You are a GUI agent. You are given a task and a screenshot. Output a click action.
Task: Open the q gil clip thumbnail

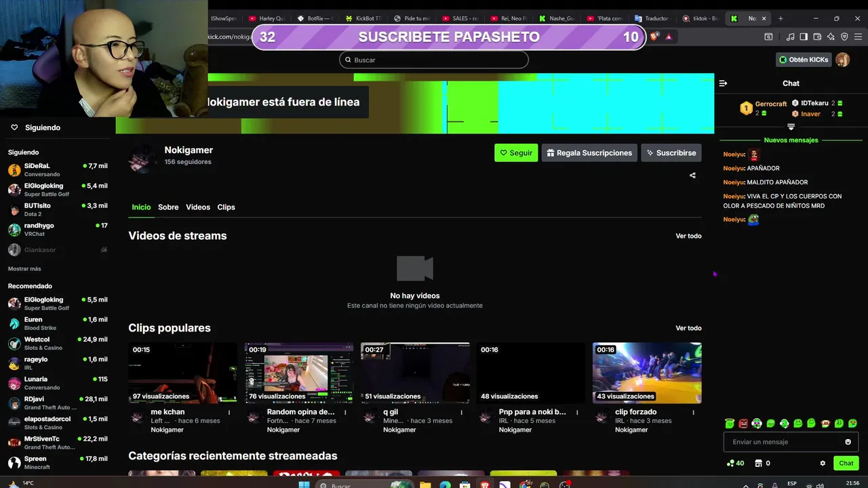click(x=415, y=373)
